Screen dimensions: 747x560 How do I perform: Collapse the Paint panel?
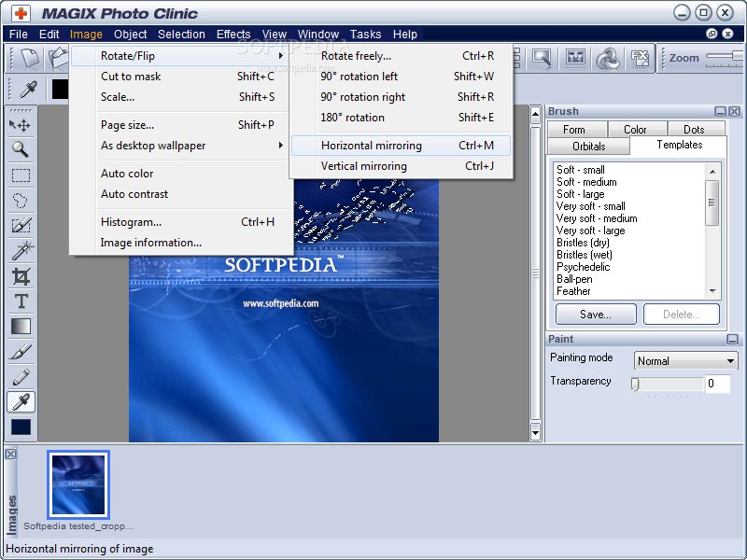(733, 339)
